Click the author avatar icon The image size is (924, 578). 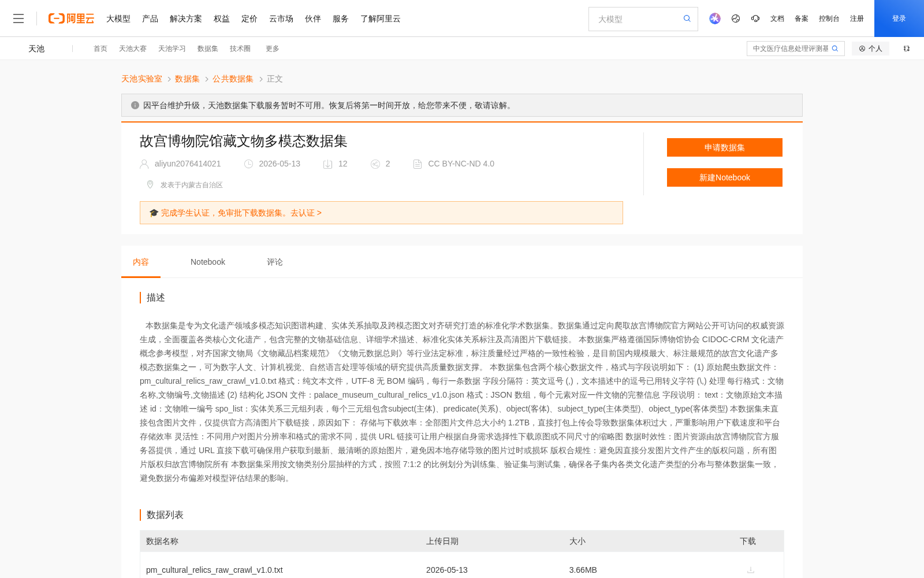click(144, 164)
